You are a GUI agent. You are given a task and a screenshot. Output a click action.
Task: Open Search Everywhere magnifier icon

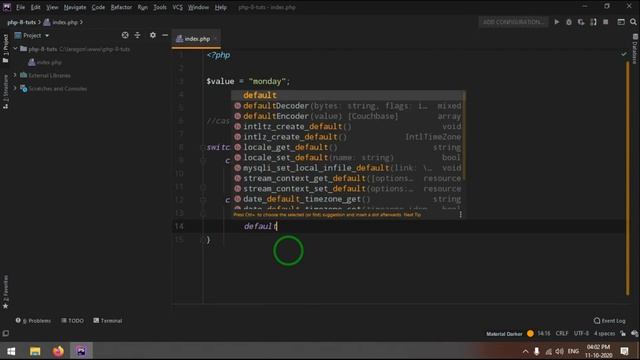[633, 22]
